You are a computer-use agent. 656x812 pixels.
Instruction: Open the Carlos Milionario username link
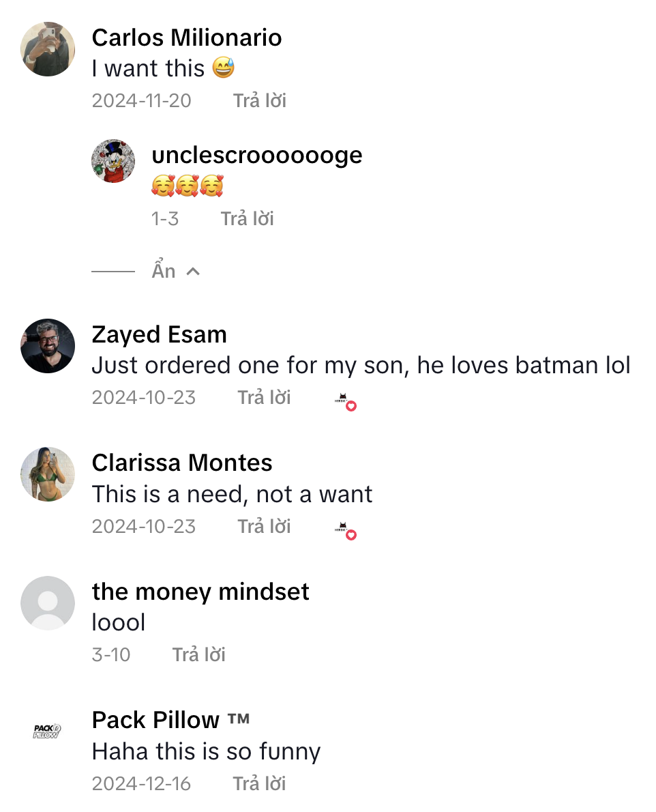pyautogui.click(x=187, y=38)
